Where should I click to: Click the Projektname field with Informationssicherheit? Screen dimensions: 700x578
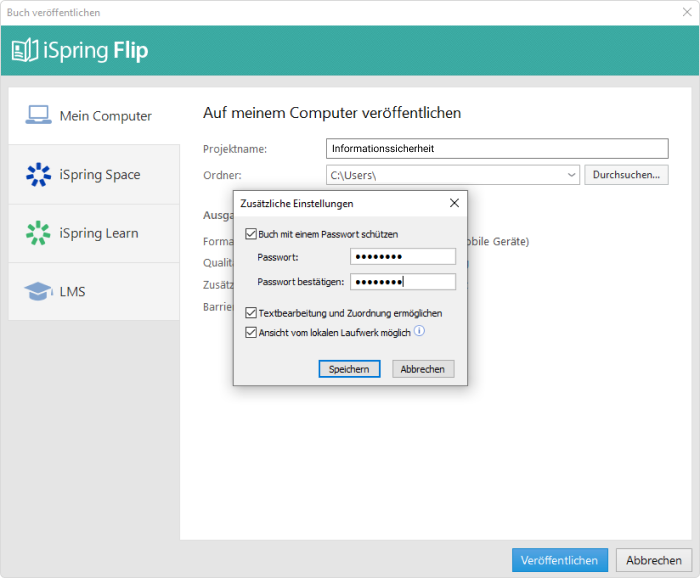(x=497, y=149)
